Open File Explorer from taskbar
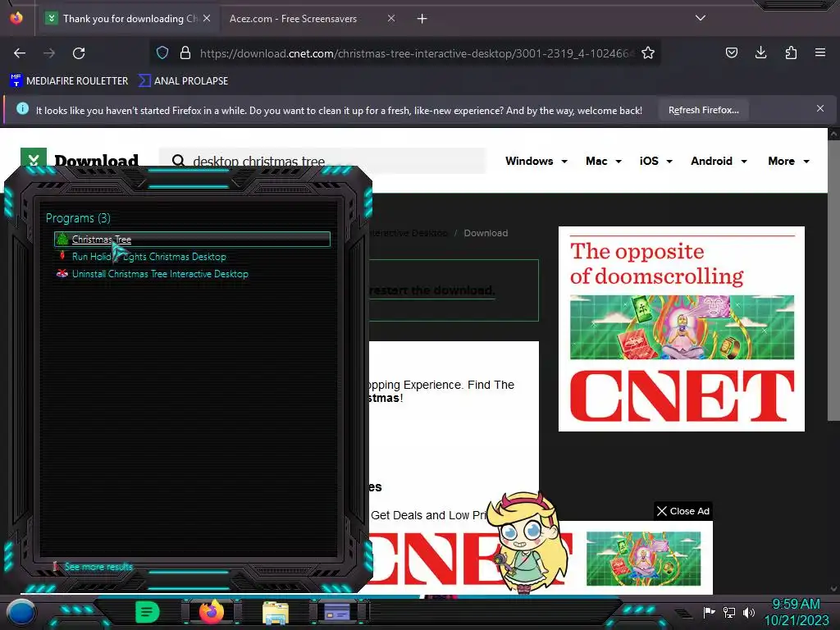Viewport: 840px width, 630px height. tap(276, 613)
